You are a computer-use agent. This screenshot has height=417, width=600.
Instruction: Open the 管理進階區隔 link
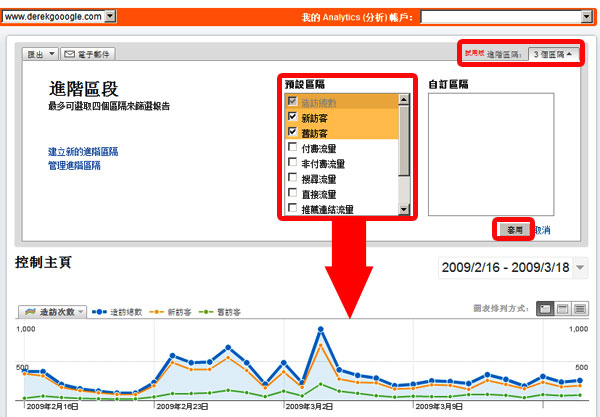coord(74,166)
